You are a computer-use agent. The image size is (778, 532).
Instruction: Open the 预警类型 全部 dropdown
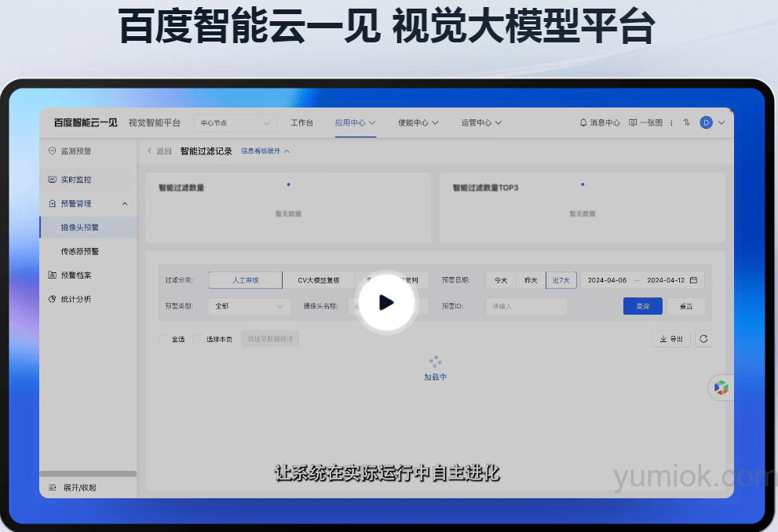coord(249,306)
